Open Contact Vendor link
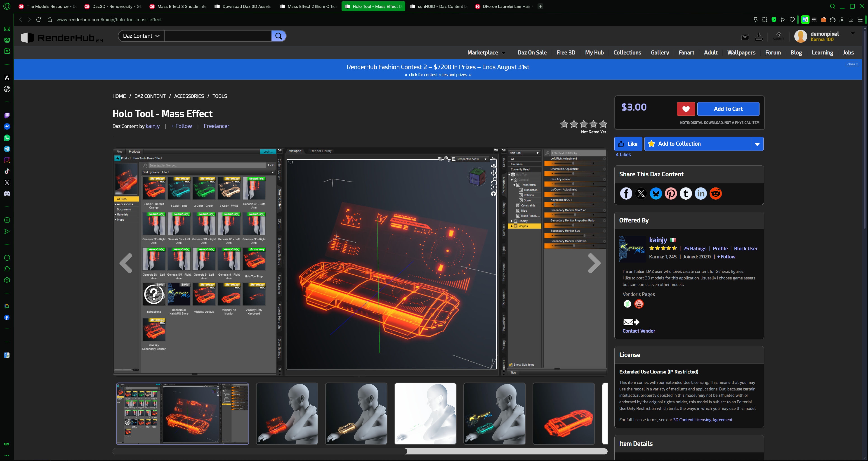 tap(639, 331)
